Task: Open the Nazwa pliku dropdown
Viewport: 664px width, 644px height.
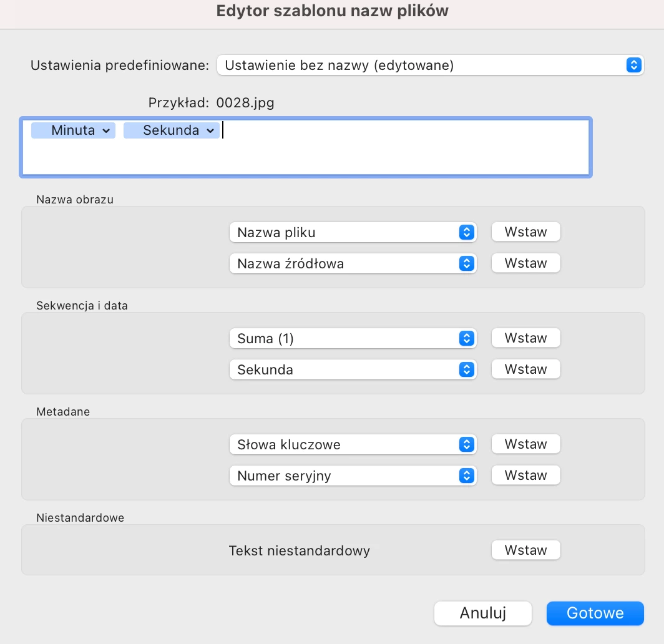Action: coord(353,233)
